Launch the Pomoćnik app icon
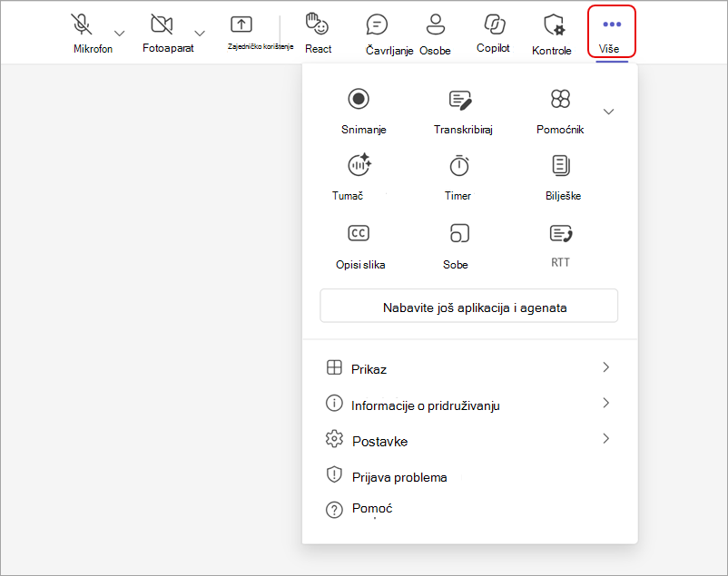 (560, 99)
